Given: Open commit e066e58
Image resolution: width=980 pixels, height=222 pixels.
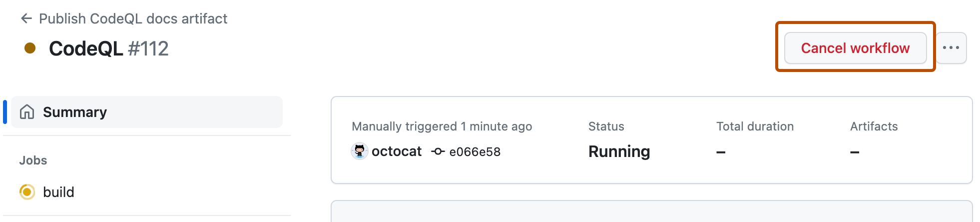Looking at the screenshot, I should (x=475, y=152).
